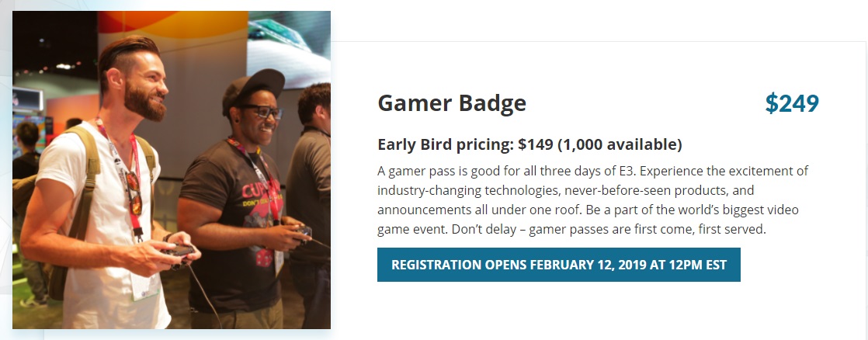Click the $249 price label
868x340 pixels.
pyautogui.click(x=792, y=103)
